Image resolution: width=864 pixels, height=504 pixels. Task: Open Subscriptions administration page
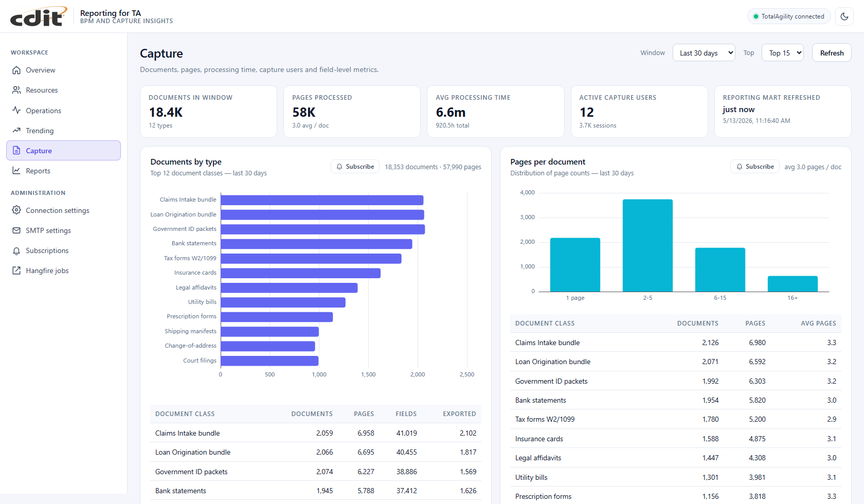pyautogui.click(x=63, y=250)
